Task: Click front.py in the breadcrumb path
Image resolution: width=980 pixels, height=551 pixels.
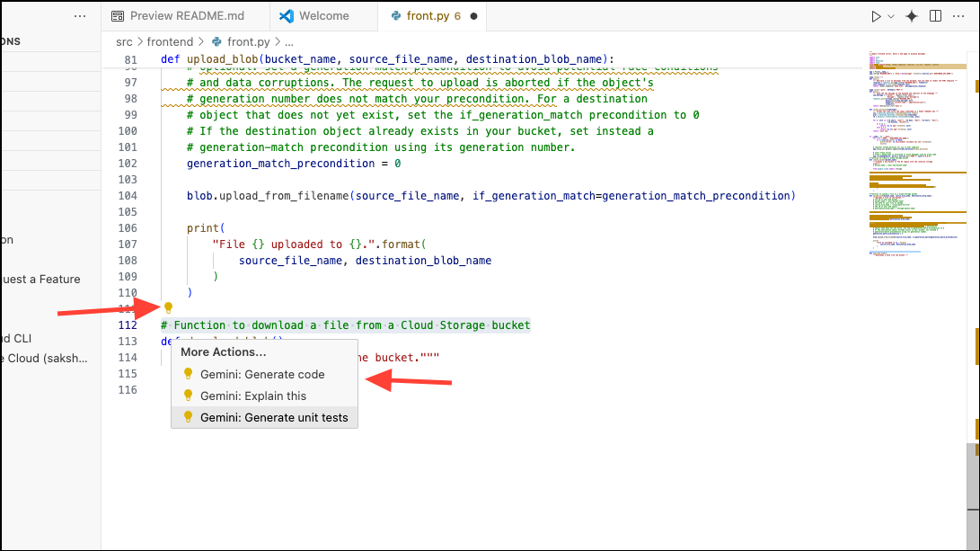Action: point(249,42)
